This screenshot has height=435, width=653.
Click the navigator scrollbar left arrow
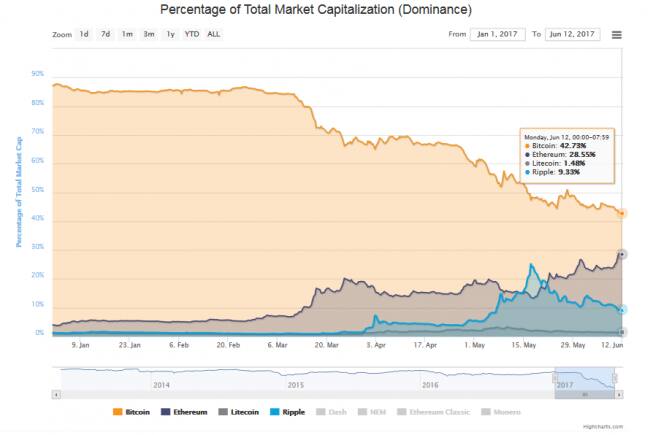(x=56, y=394)
